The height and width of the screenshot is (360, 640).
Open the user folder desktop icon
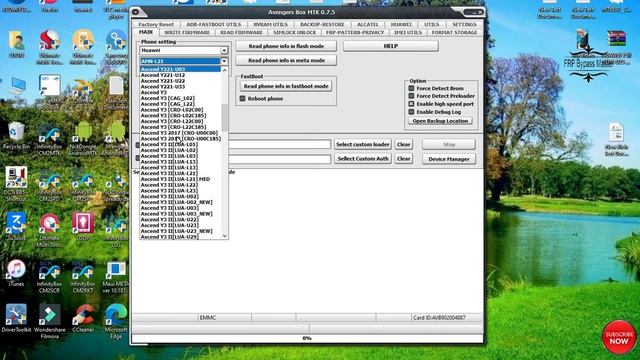point(16,44)
